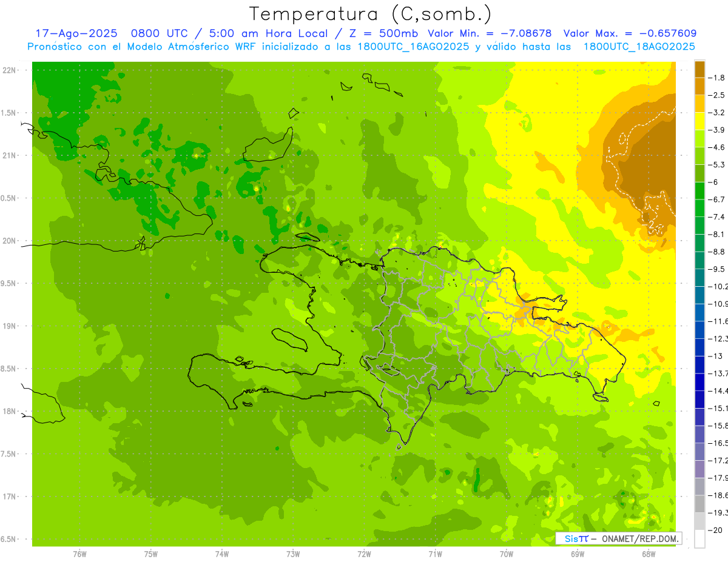Click the "-2.5" colorbar label
The image size is (728, 562).
point(718,95)
